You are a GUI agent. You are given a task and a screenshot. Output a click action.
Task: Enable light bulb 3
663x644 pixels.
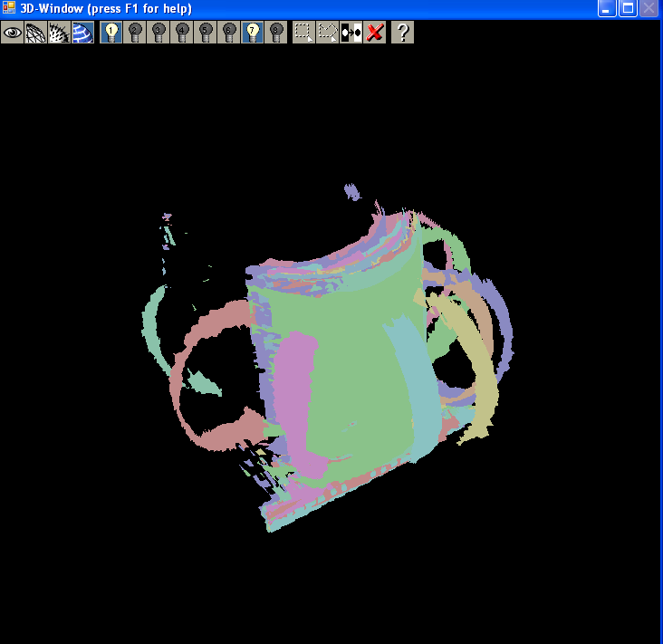(x=159, y=32)
